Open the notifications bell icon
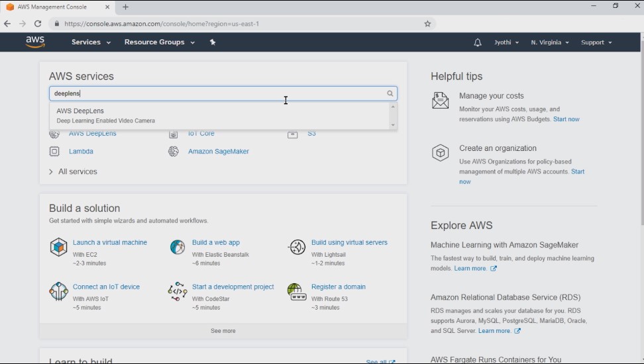This screenshot has width=644, height=364. pyautogui.click(x=477, y=42)
